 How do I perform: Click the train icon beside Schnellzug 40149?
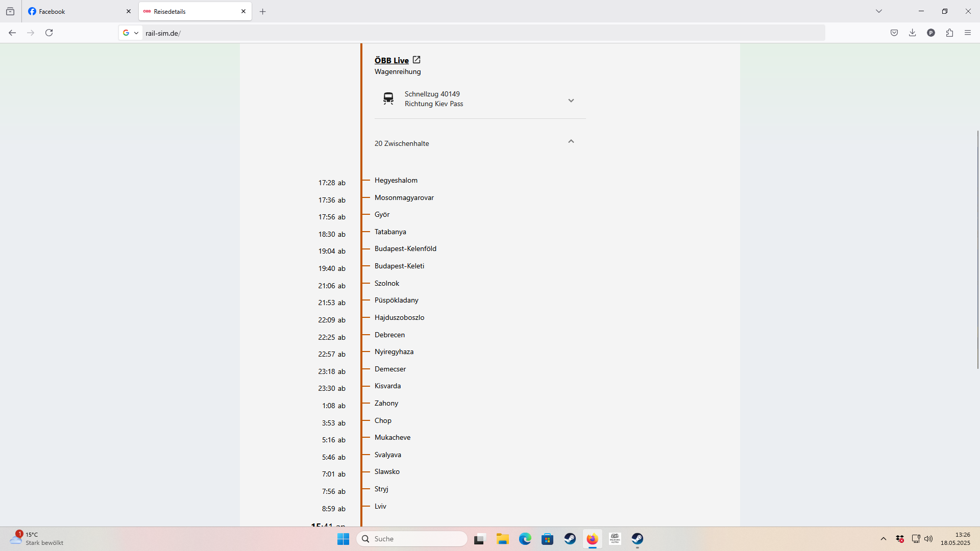388,98
